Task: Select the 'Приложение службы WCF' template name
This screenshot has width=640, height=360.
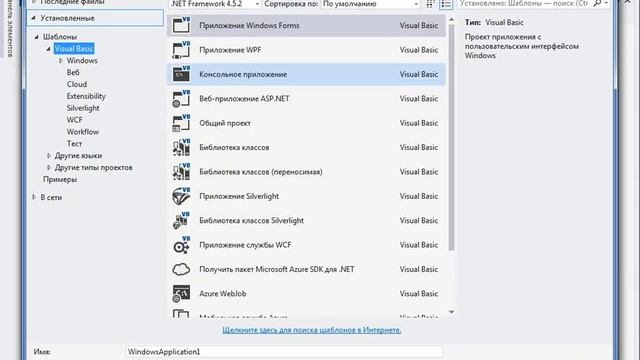Action: click(245, 245)
